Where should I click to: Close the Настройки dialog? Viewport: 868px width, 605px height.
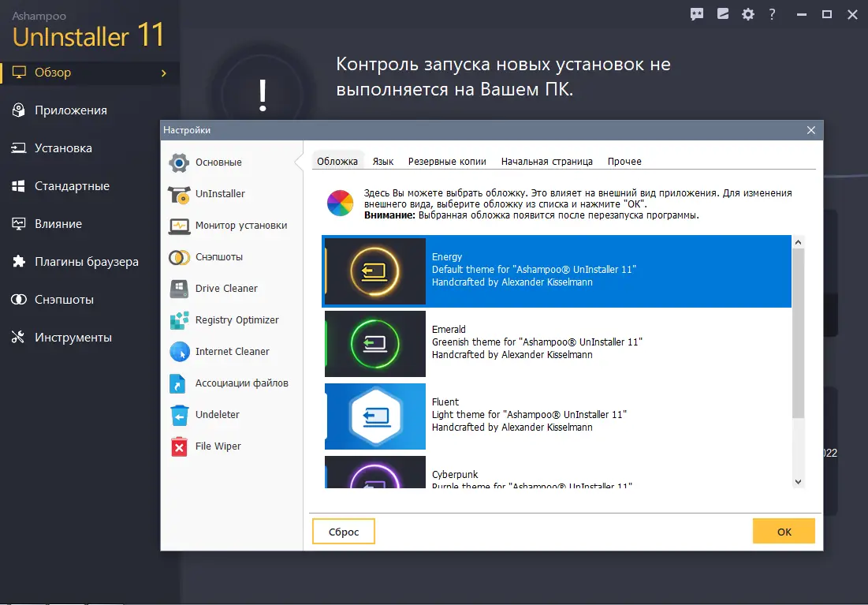point(811,130)
